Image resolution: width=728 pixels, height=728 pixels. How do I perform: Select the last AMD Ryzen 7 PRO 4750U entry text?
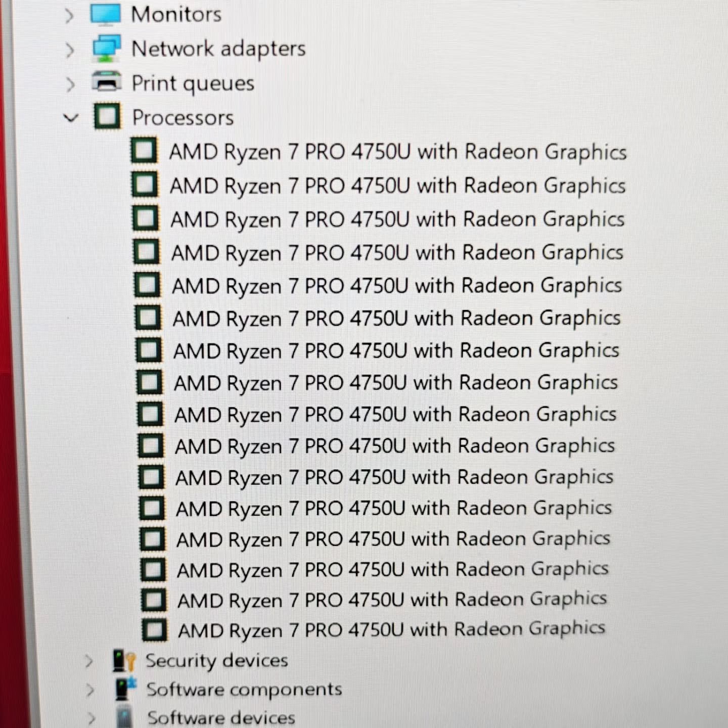click(392, 630)
